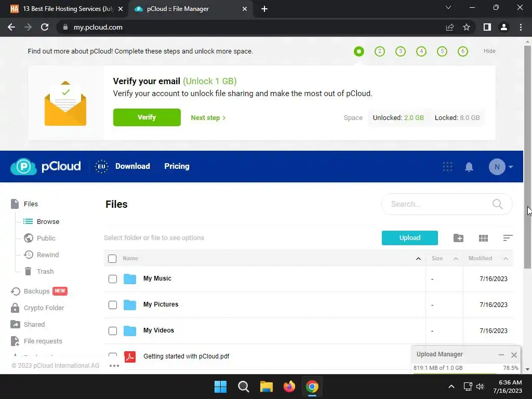Open the Chrome profile icon

[x=504, y=27]
